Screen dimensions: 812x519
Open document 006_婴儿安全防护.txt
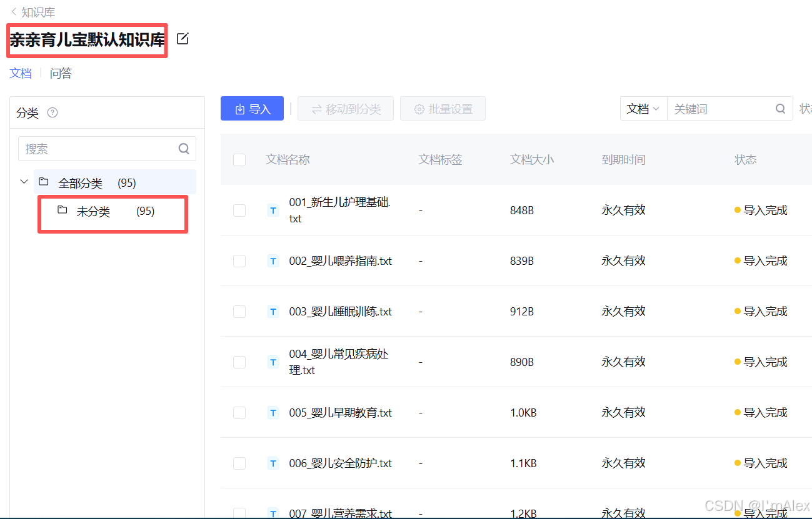click(341, 463)
